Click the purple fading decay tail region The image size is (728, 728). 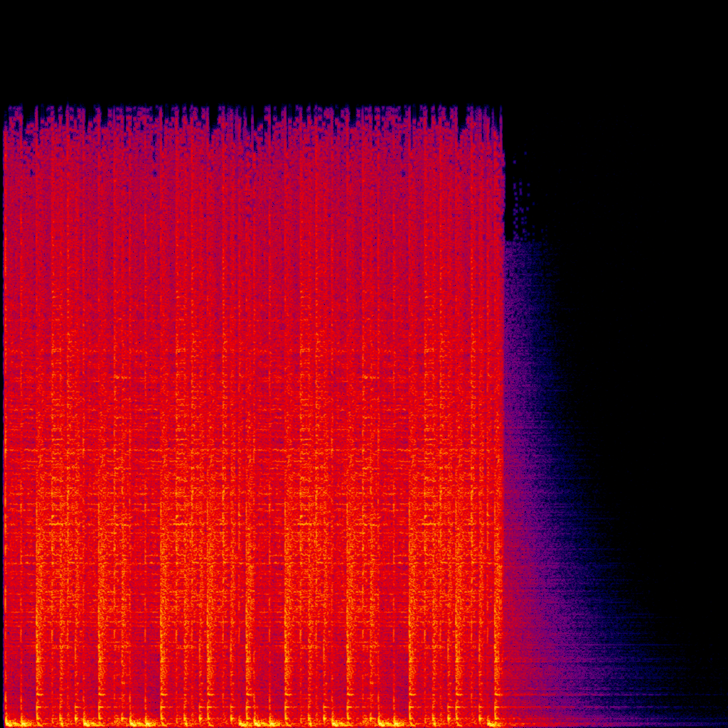coord(540,498)
